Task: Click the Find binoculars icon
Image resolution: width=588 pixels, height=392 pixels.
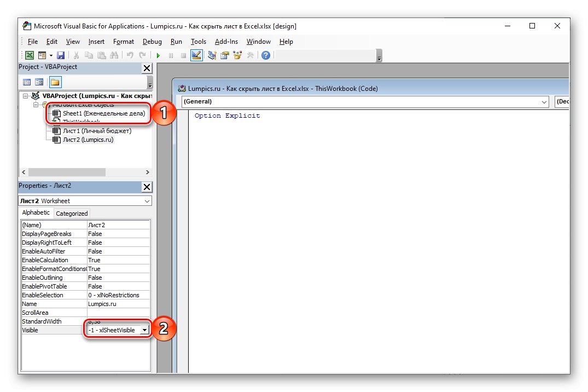Action: click(x=114, y=55)
